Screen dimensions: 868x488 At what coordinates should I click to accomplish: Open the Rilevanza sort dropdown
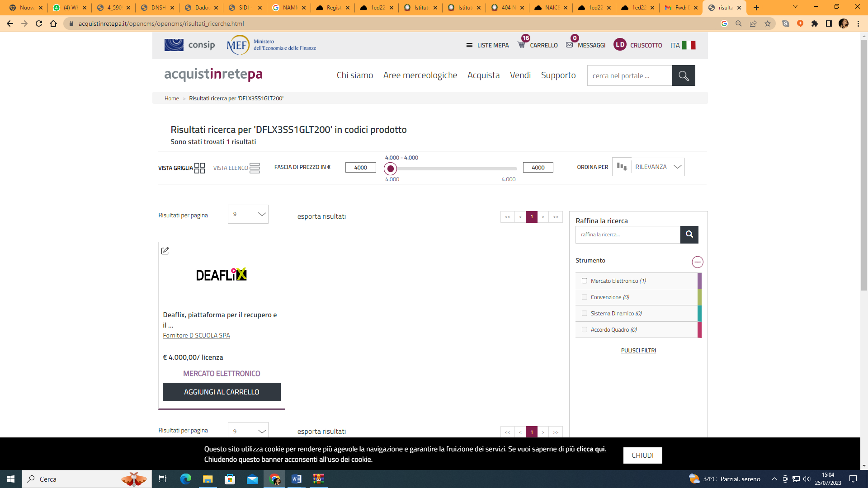[658, 167]
